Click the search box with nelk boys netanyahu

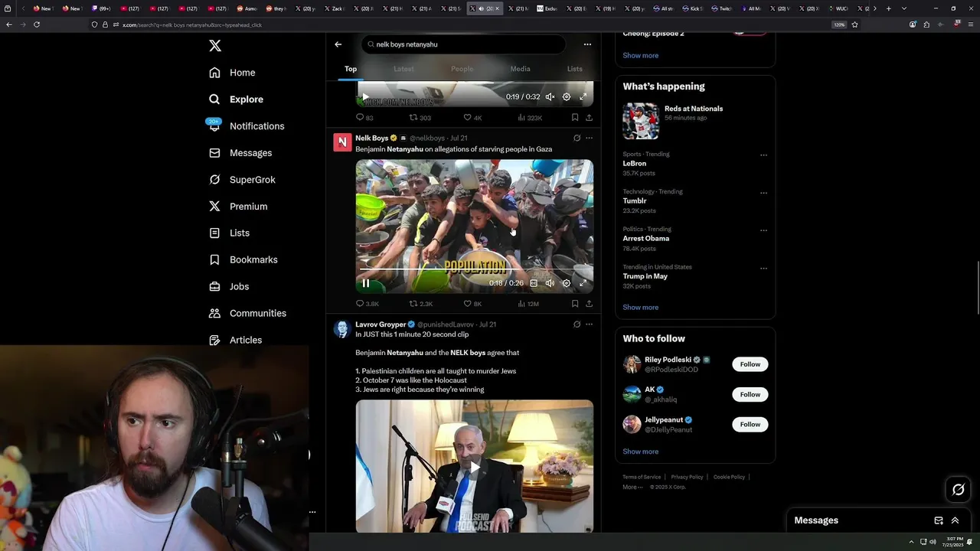pyautogui.click(x=463, y=44)
